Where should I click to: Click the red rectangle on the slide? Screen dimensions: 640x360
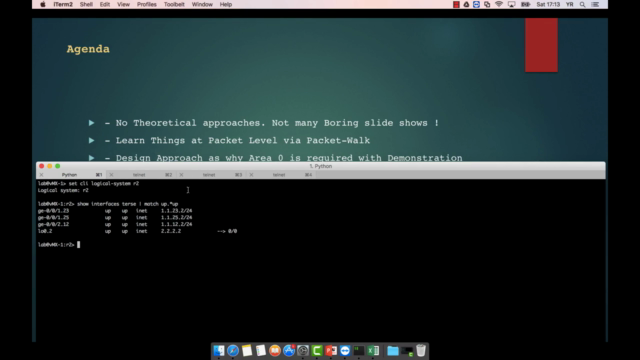point(541,45)
